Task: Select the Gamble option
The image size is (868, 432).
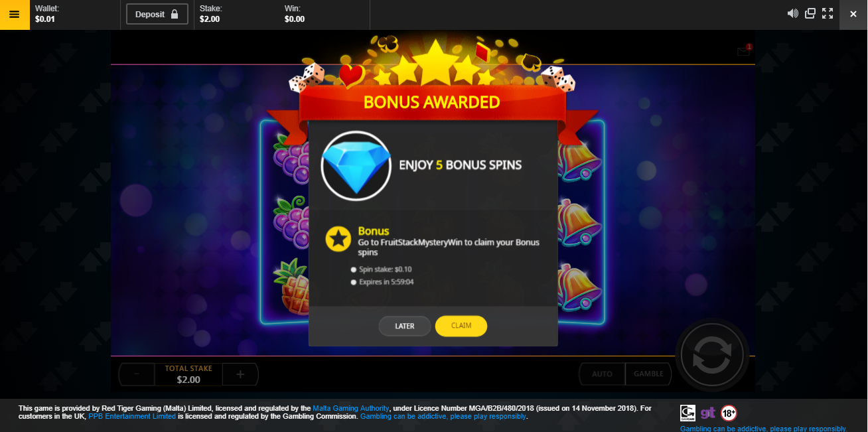Action: 648,374
